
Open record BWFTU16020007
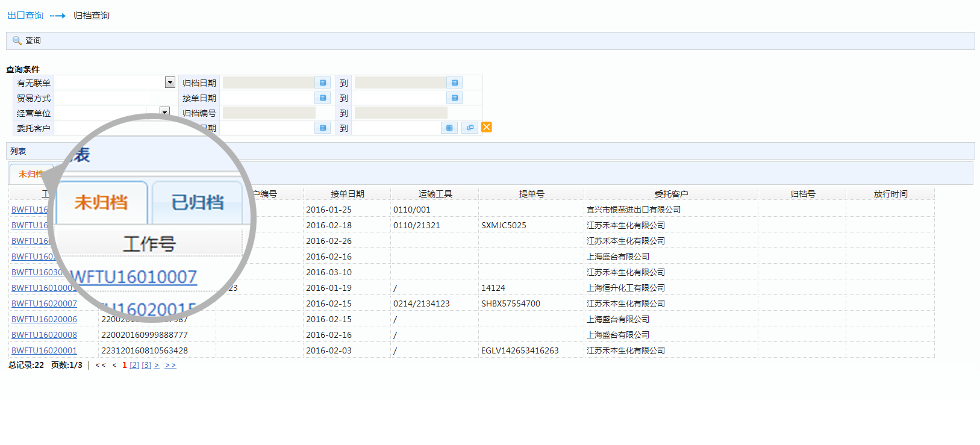pyautogui.click(x=44, y=303)
